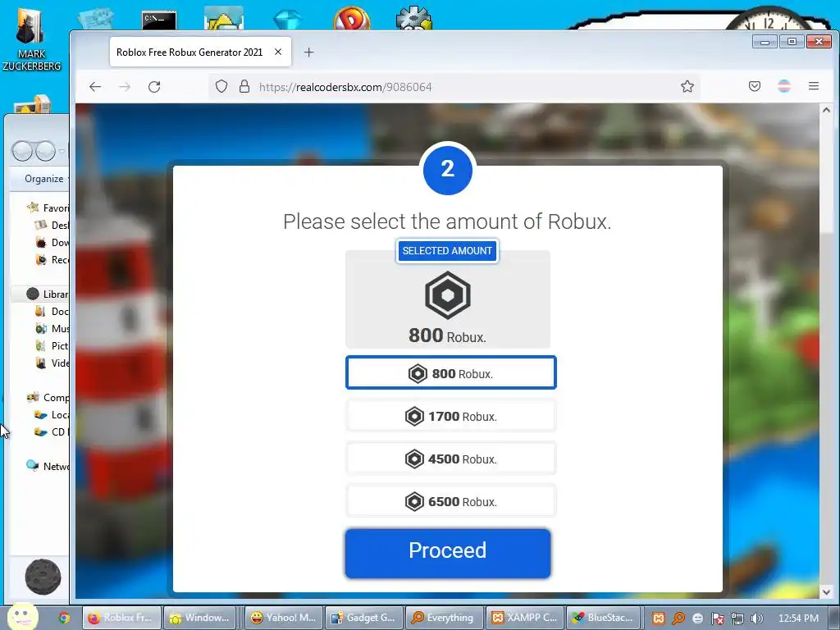Select Desktop in the Explorer sidebar
The width and height of the screenshot is (840, 630).
click(52, 225)
